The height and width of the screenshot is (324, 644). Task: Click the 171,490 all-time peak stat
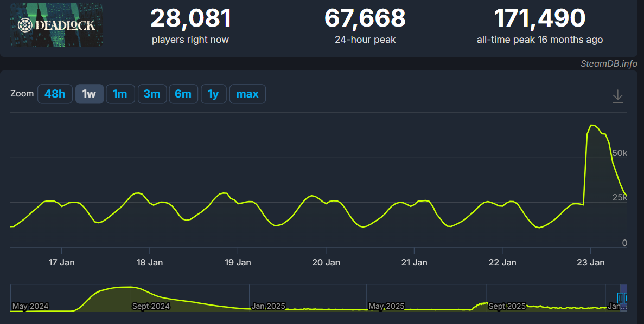pyautogui.click(x=539, y=24)
